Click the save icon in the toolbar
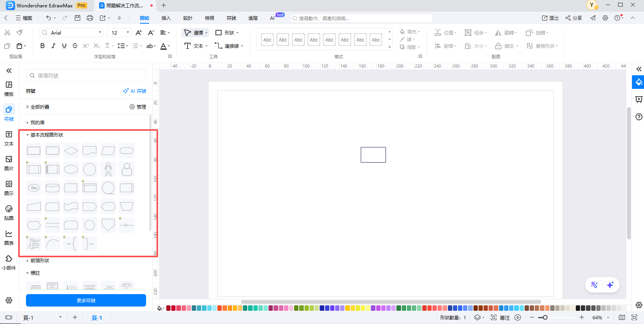This screenshot has width=644, height=324. click(x=77, y=18)
